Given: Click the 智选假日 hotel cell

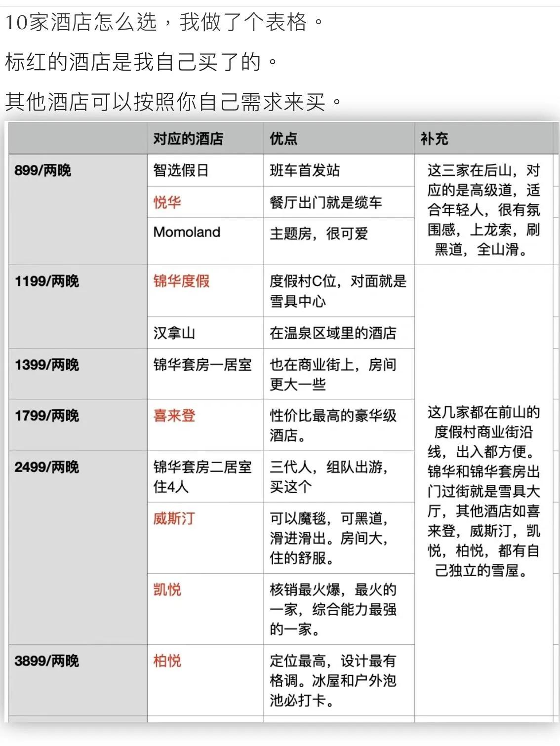Looking at the screenshot, I should point(181,171).
